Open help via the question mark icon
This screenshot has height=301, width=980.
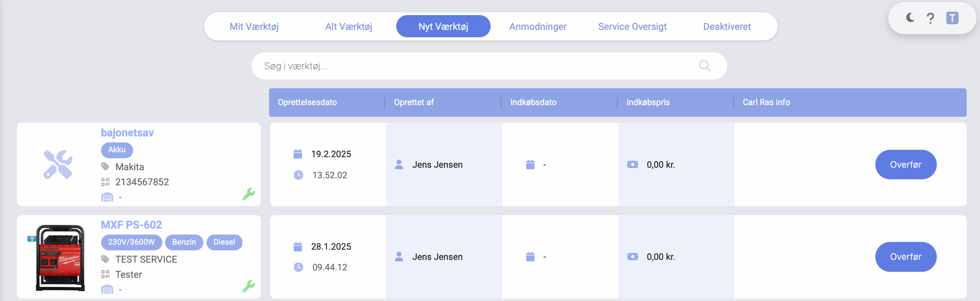930,18
